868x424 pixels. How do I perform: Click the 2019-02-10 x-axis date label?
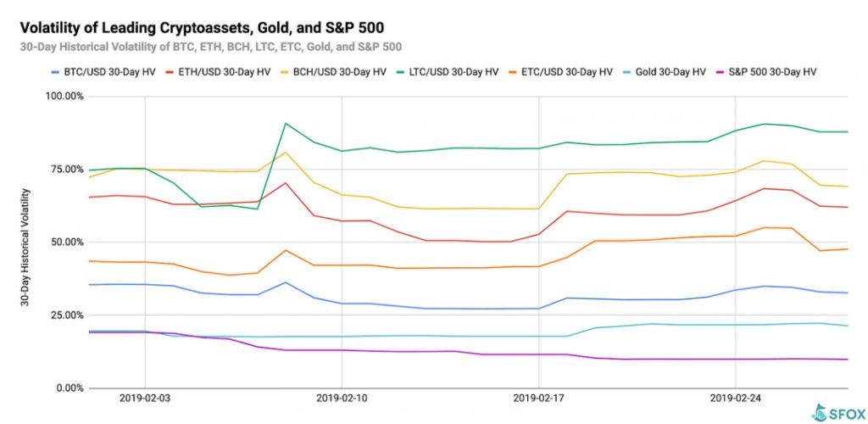[341, 396]
